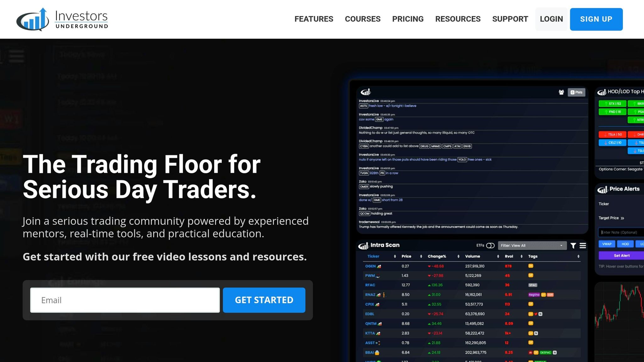This screenshot has width=644, height=362.
Task: Click the RegSho tag on the RNAZ row
Action: click(535, 295)
